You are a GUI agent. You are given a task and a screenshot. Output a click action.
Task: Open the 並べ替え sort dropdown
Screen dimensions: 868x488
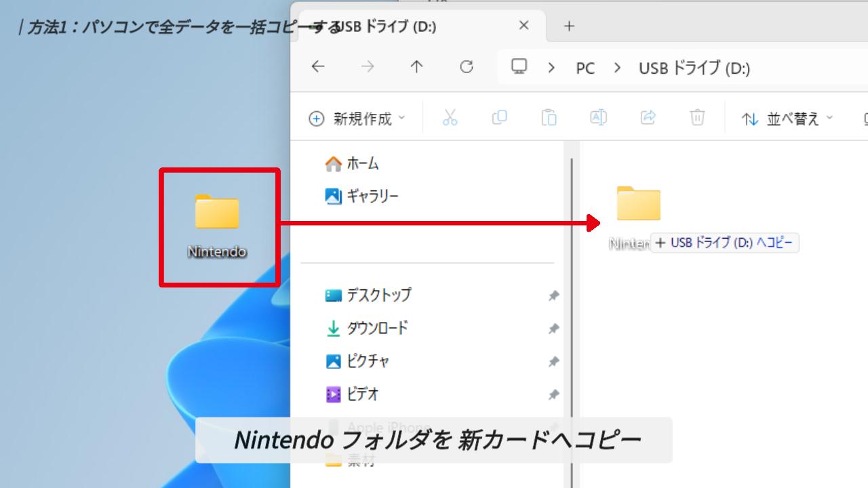pos(787,119)
